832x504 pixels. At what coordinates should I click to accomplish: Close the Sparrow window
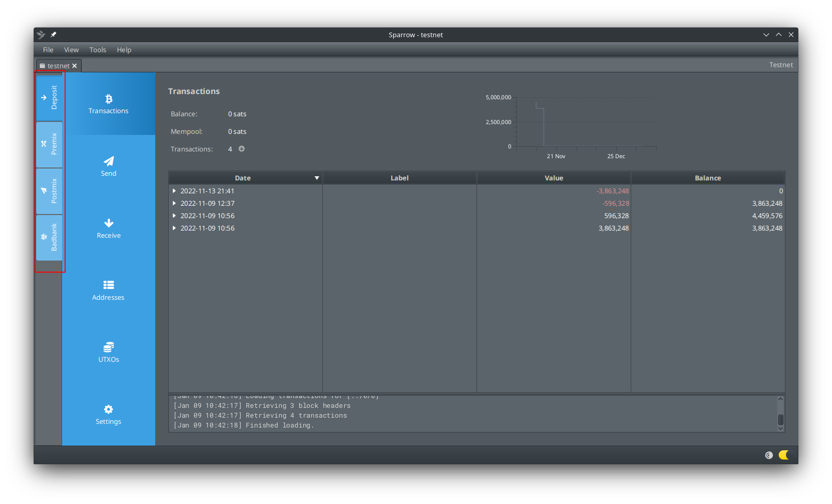pyautogui.click(x=791, y=35)
